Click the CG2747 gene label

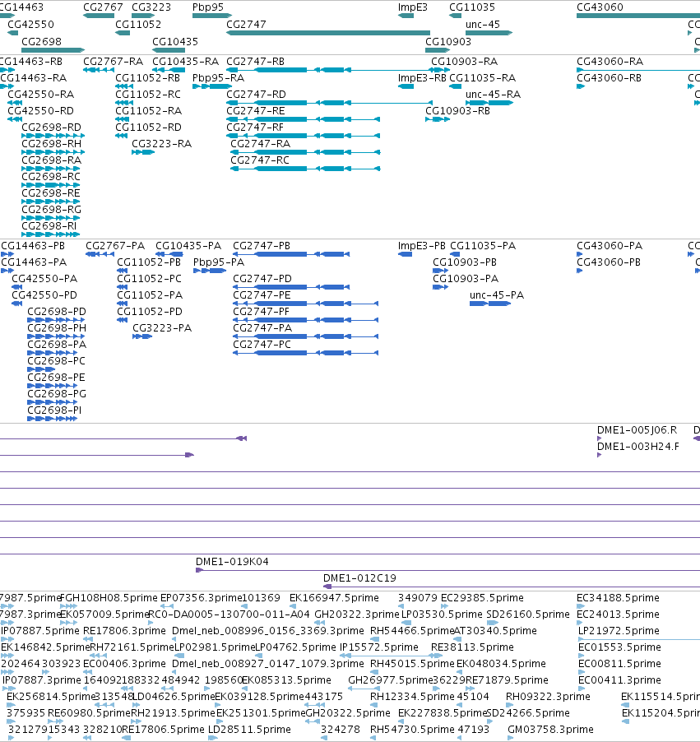(246, 24)
